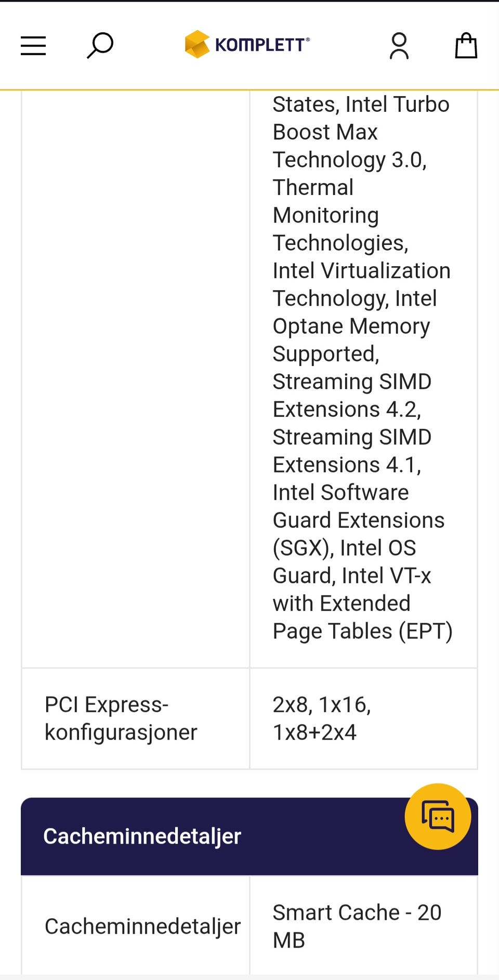The height and width of the screenshot is (980, 499).
Task: Click the Smart Cache - 20 MB value
Action: coord(357,926)
